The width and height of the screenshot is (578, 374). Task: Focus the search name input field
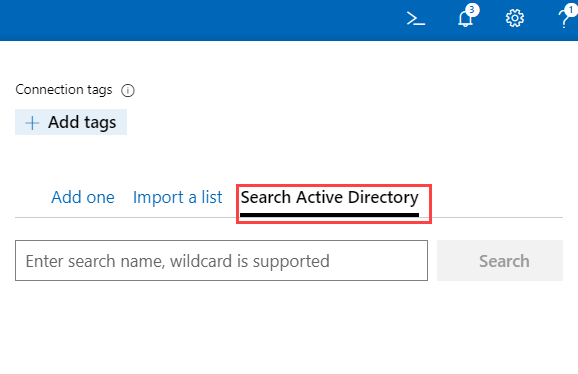click(222, 261)
